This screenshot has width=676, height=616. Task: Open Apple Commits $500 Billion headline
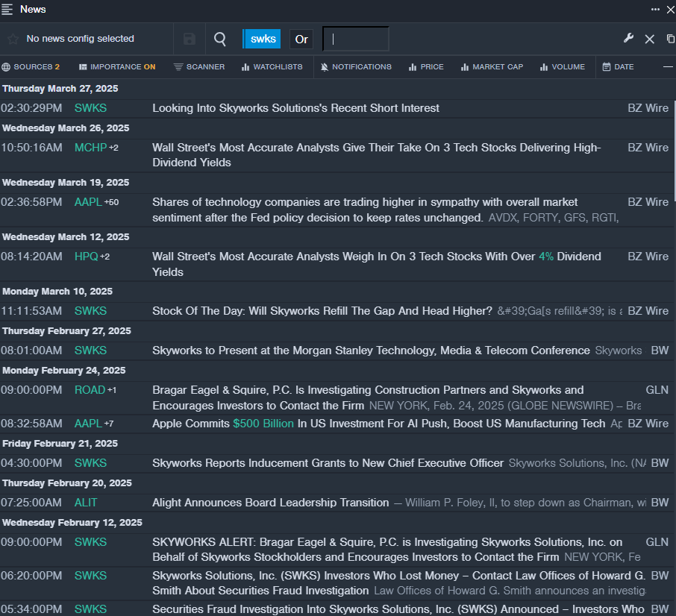point(378,424)
